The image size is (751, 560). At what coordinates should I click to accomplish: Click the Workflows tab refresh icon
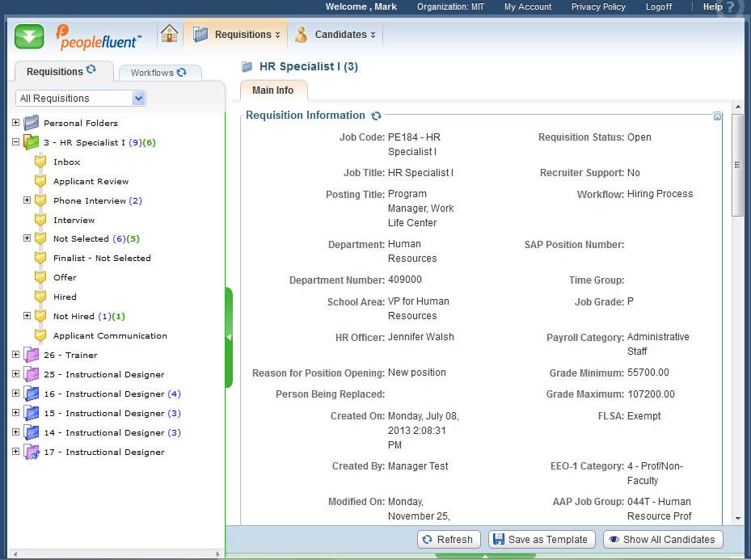[x=182, y=72]
